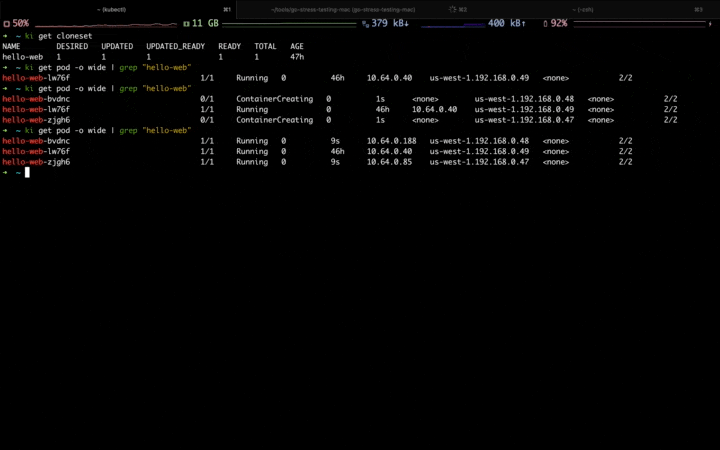Click the first grep "hello-web" command line
Image resolution: width=720 pixels, height=450 pixels.
pos(108,68)
